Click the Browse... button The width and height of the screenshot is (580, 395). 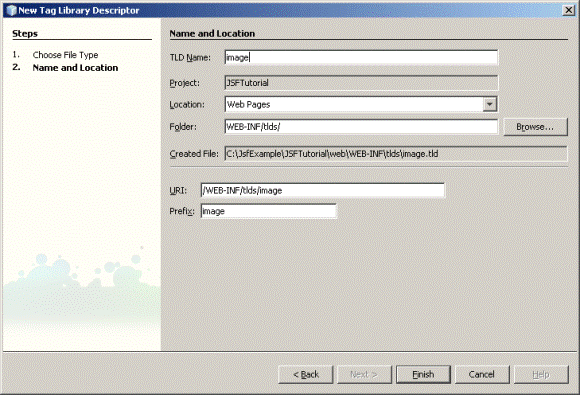tap(535, 127)
